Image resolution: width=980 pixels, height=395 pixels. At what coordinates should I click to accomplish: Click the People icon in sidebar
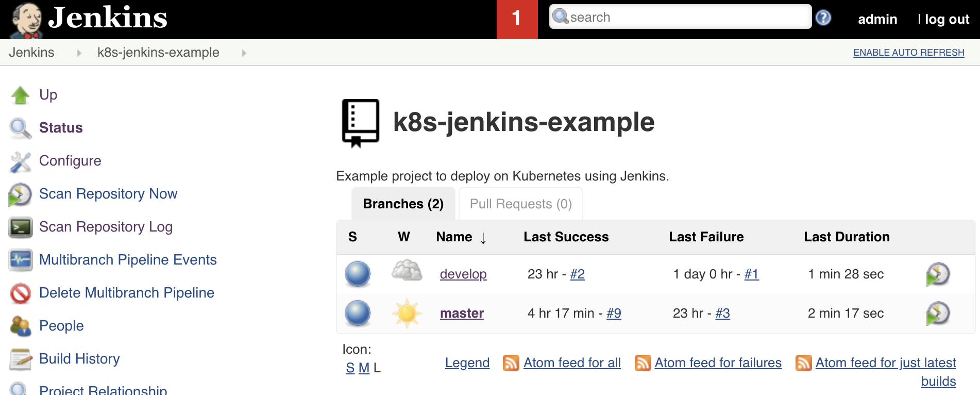[x=20, y=326]
